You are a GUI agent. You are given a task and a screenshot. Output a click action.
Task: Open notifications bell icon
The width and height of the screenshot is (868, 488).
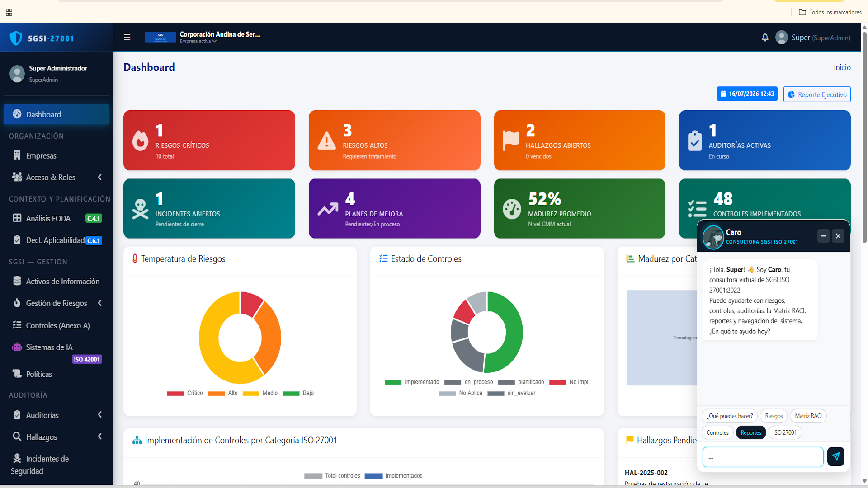[x=765, y=38]
